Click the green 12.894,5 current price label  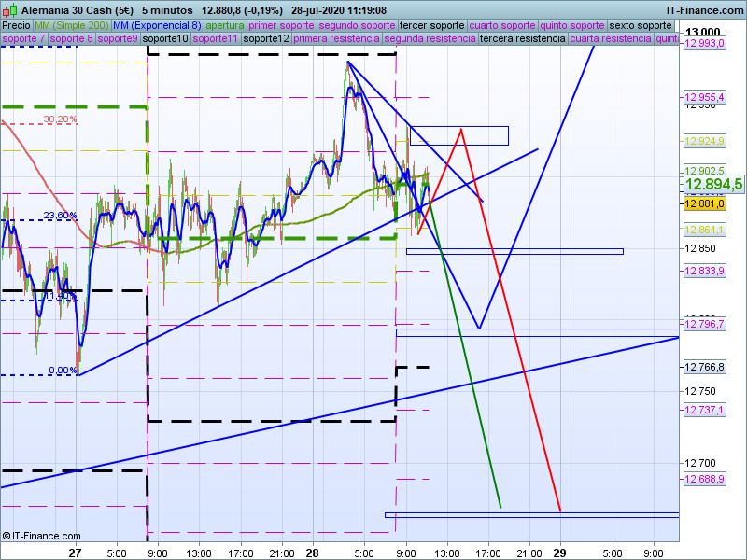(713, 185)
